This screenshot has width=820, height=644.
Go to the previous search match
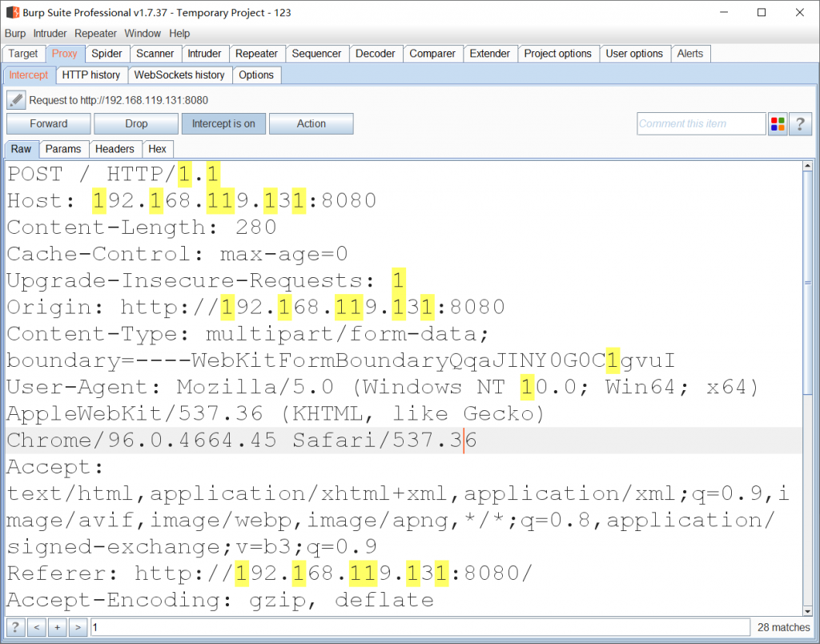pos(37,626)
